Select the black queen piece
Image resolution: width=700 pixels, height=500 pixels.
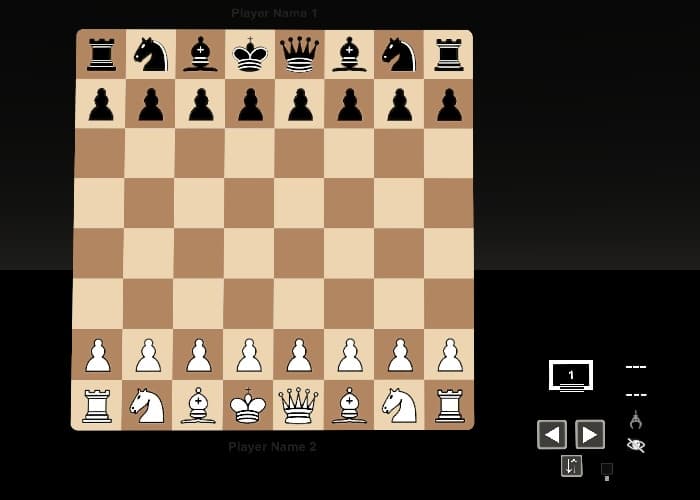coord(300,54)
